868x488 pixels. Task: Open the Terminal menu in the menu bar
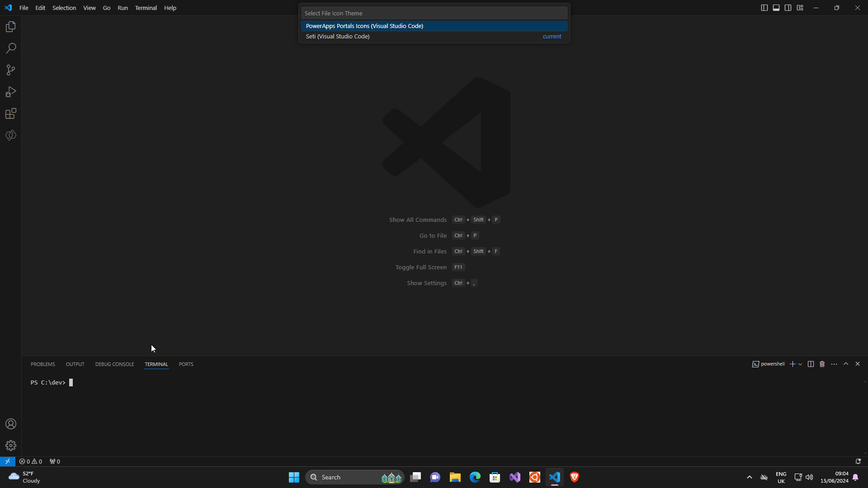click(x=146, y=8)
